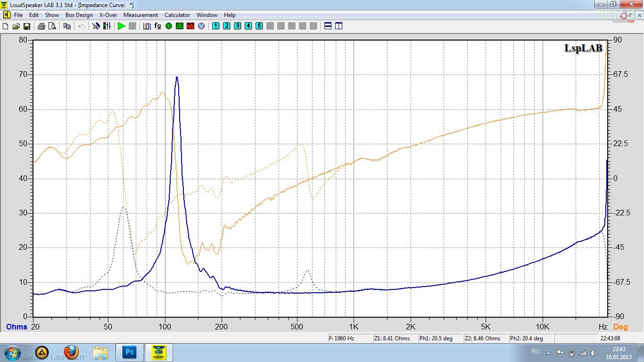Open the File menu
The height and width of the screenshot is (362, 644).
pyautogui.click(x=18, y=15)
